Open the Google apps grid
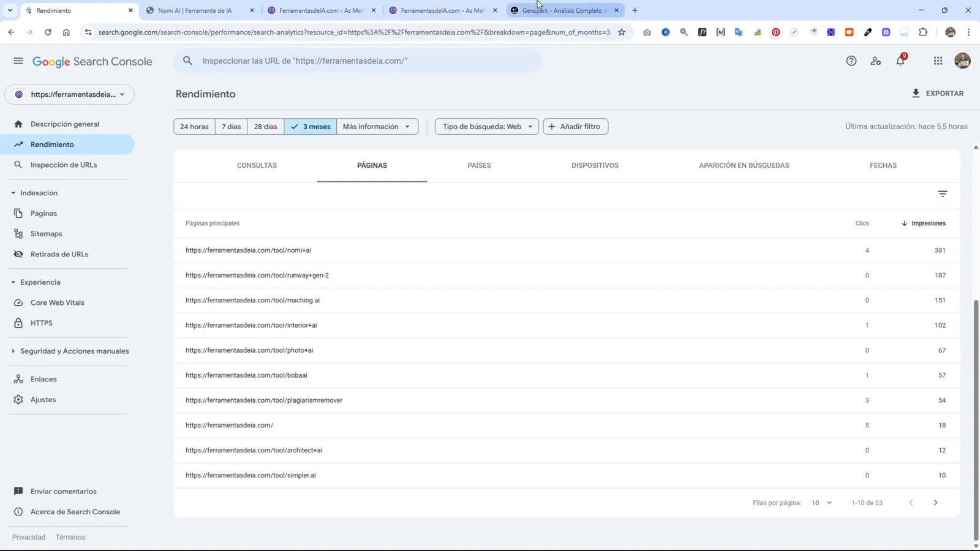980x551 pixels. (937, 61)
